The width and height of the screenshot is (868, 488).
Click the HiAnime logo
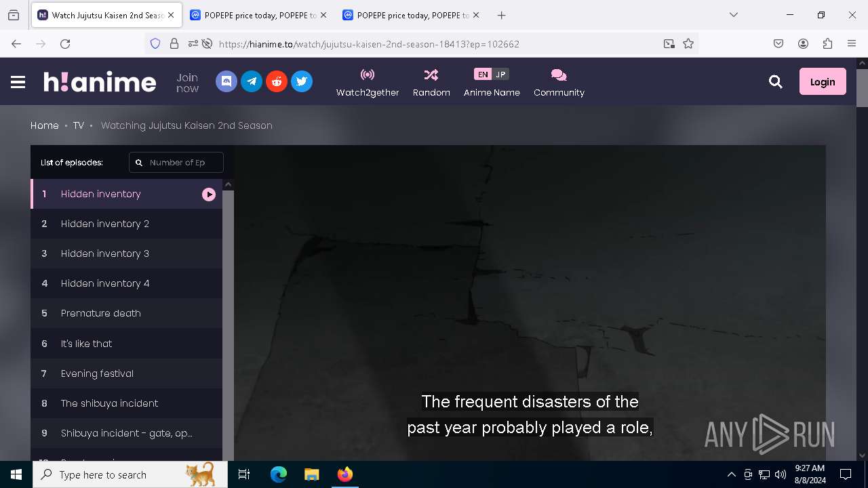tap(100, 82)
